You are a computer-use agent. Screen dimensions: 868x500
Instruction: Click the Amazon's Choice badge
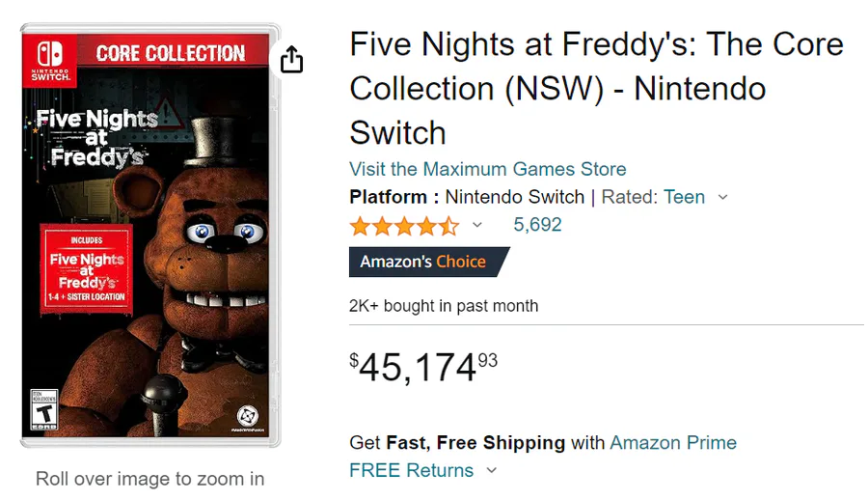[x=428, y=262]
